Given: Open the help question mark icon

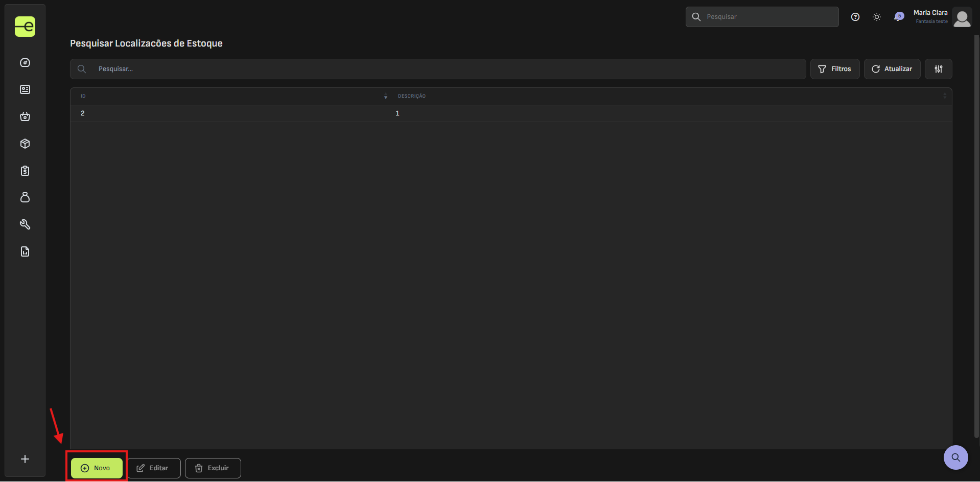Looking at the screenshot, I should click(x=855, y=17).
